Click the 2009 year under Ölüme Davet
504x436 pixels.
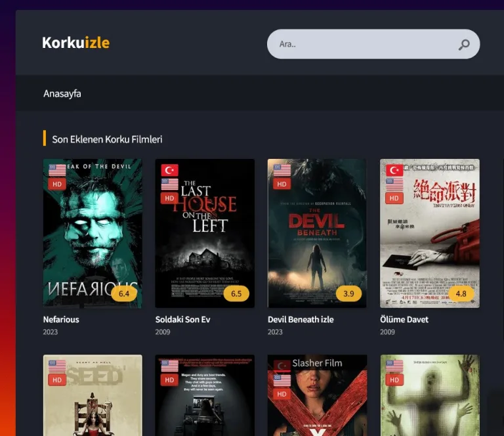tap(387, 332)
